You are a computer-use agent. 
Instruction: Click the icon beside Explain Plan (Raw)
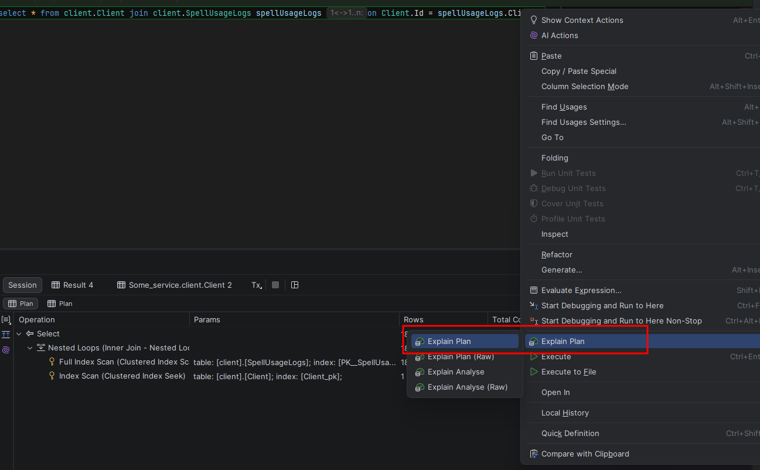pyautogui.click(x=420, y=357)
